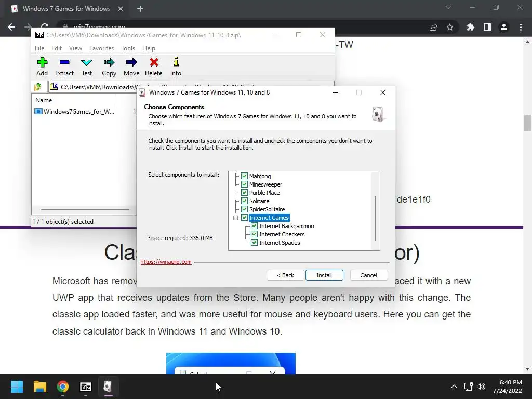This screenshot has height=399, width=532.
Task: Uncheck Internet Checkers
Action: (254, 234)
